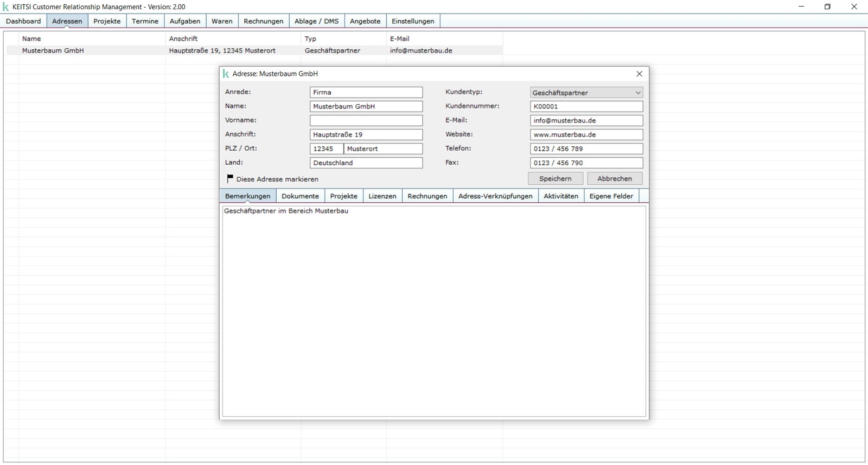Open the Ablage / DMS tab

(316, 21)
